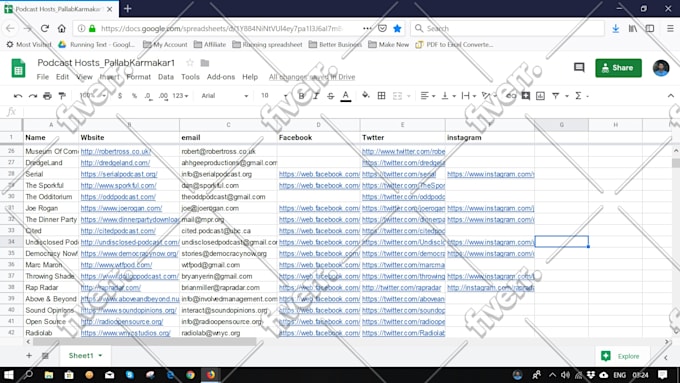
Task: Add a new sheet with plus icon
Action: click(29, 356)
